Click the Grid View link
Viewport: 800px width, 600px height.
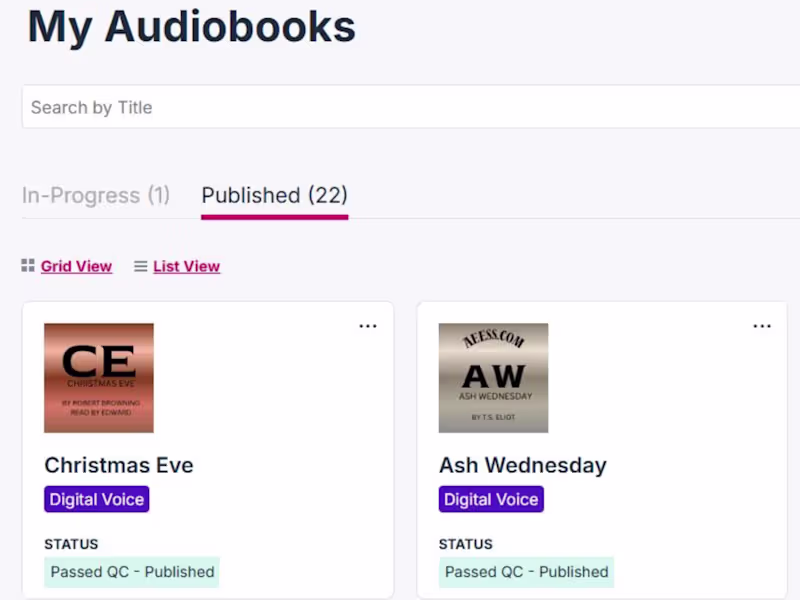[76, 265]
